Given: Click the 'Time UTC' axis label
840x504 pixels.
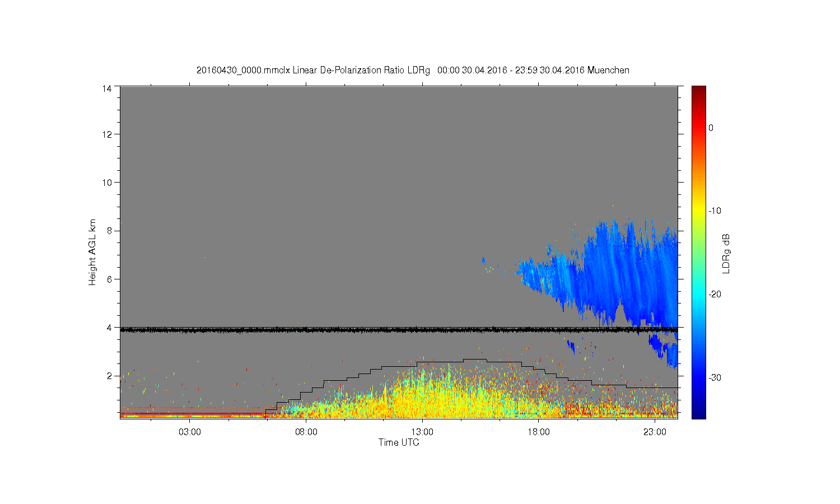Looking at the screenshot, I should click(399, 442).
